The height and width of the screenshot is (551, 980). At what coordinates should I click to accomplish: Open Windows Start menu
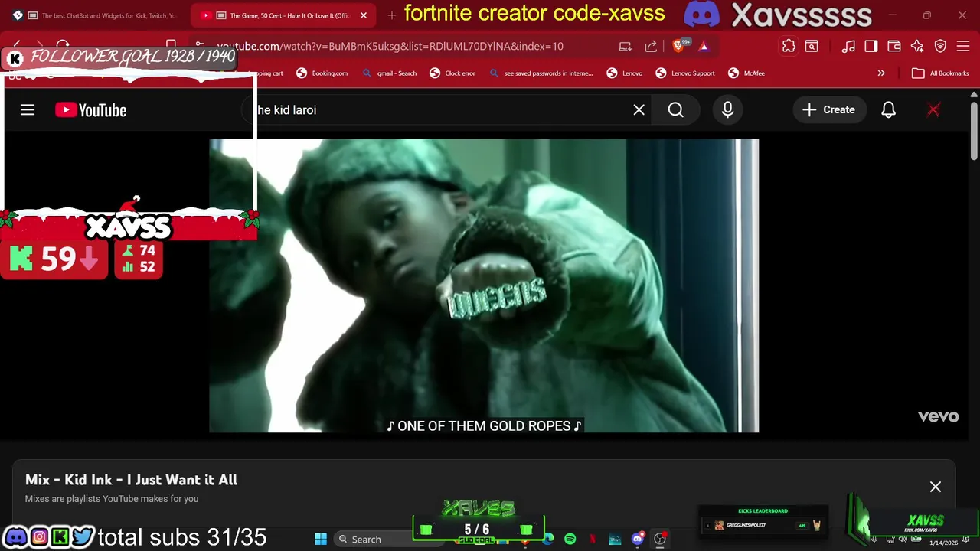point(321,539)
